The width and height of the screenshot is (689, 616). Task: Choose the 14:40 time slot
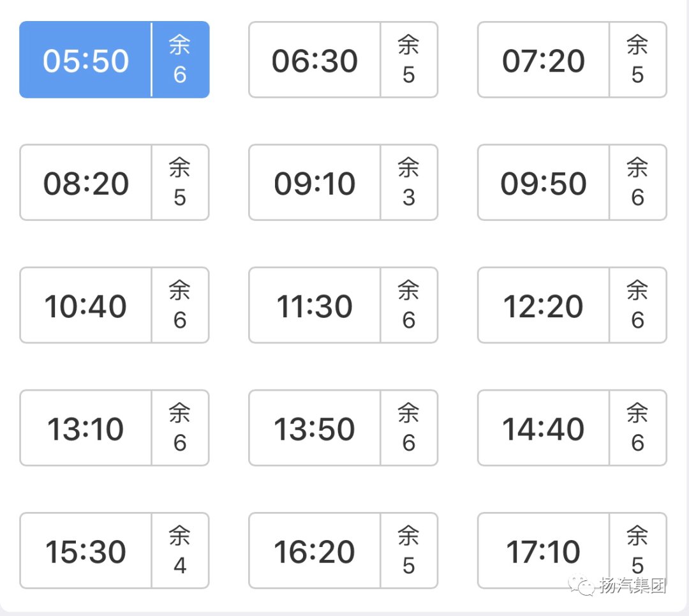tap(544, 428)
